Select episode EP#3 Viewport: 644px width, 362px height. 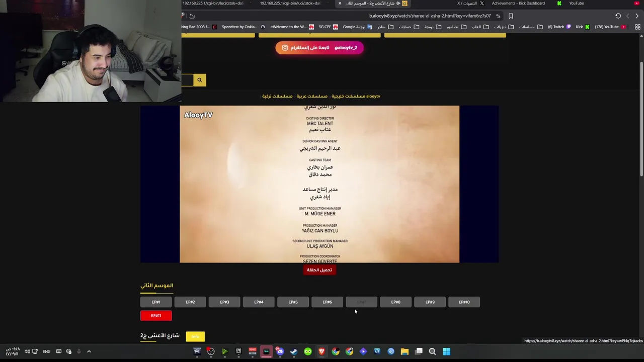224,302
